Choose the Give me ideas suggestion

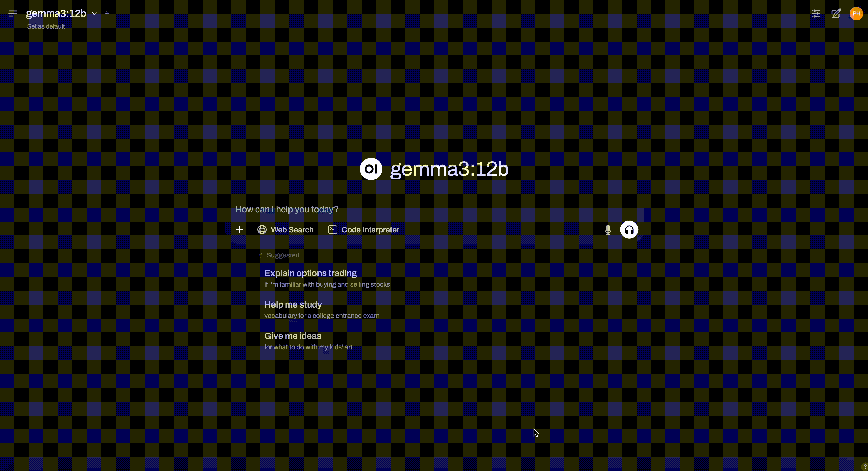click(308, 341)
